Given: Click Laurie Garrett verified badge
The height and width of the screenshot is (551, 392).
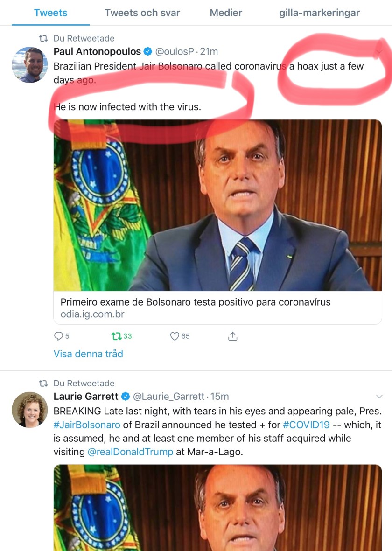Looking at the screenshot, I should click(x=125, y=397).
